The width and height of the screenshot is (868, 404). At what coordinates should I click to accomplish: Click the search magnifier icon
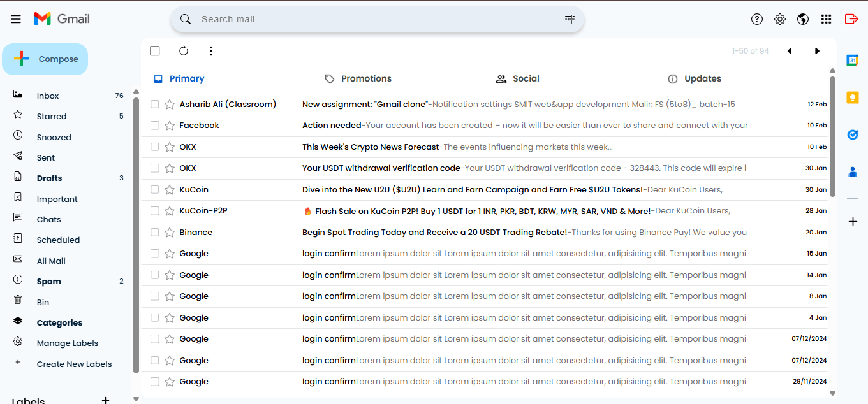[186, 19]
